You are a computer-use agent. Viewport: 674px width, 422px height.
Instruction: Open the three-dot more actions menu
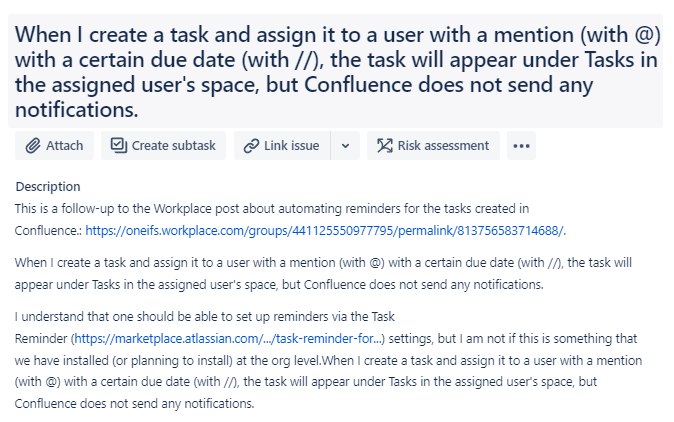click(x=521, y=146)
